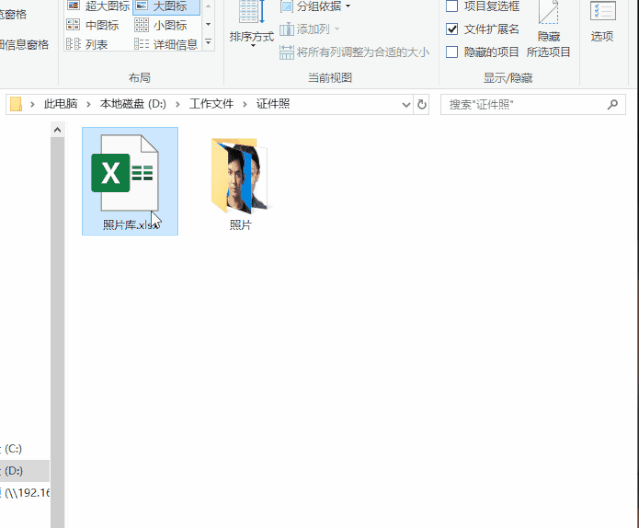Click navigation pane scroll up arrow

click(x=57, y=130)
